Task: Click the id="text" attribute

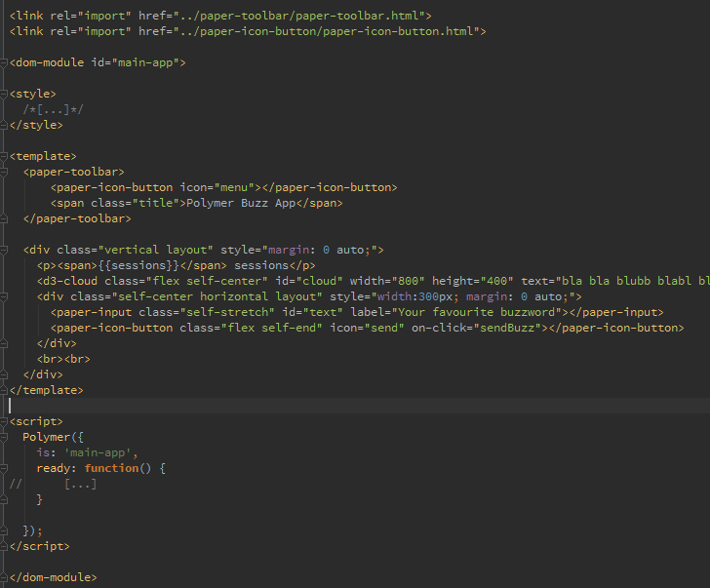Action: click(312, 312)
